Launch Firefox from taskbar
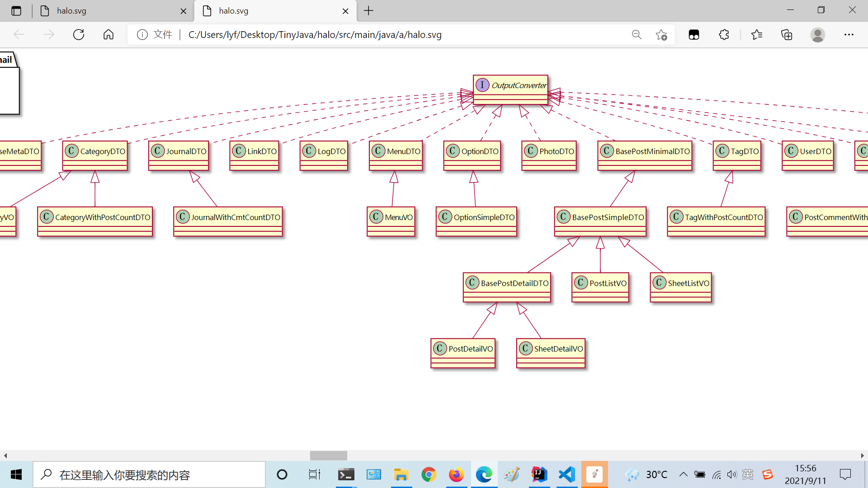Image resolution: width=868 pixels, height=488 pixels. click(456, 474)
